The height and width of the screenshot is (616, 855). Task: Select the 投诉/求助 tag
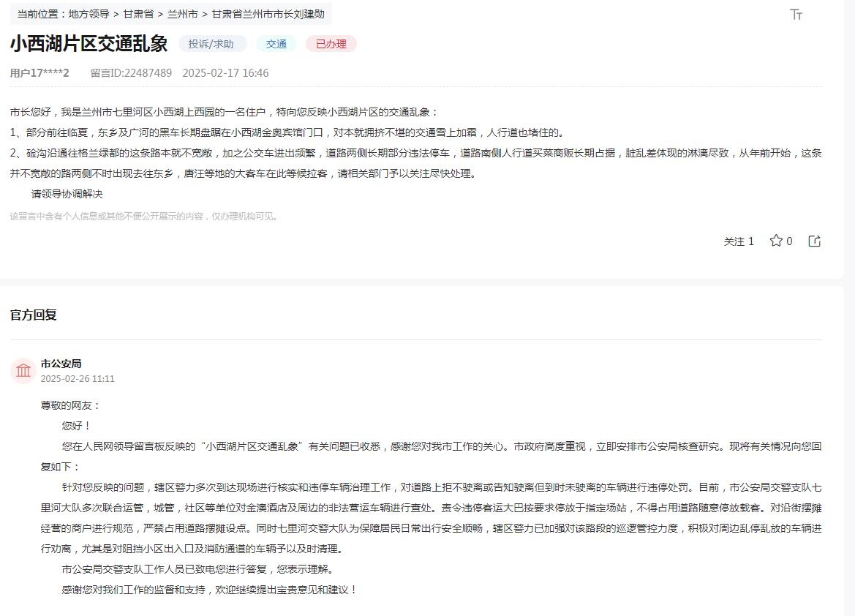click(211, 44)
